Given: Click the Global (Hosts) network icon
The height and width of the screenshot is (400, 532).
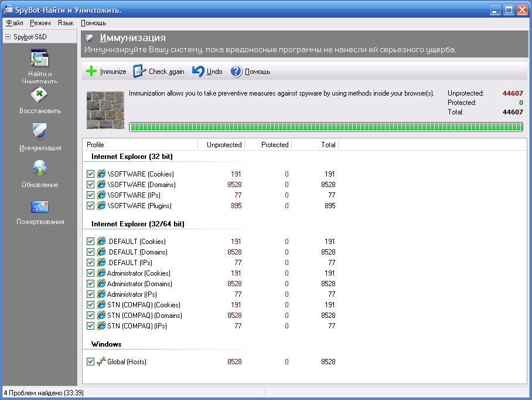Looking at the screenshot, I should 101,361.
